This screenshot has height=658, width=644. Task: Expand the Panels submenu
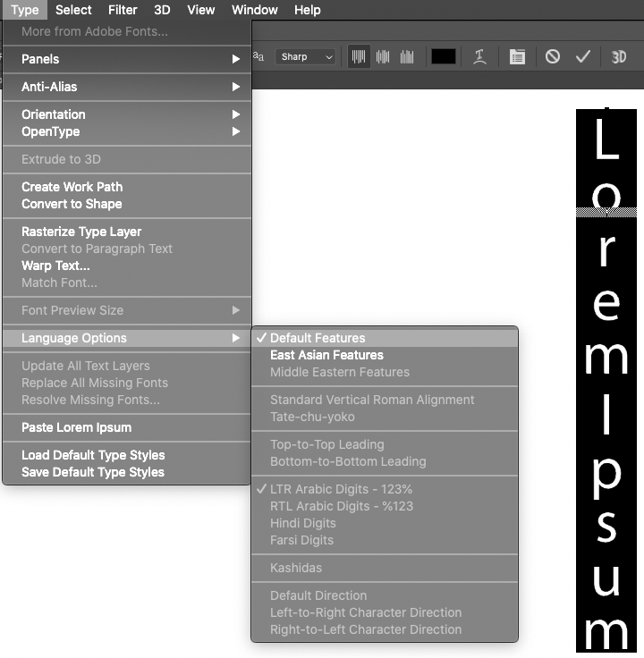coord(127,59)
